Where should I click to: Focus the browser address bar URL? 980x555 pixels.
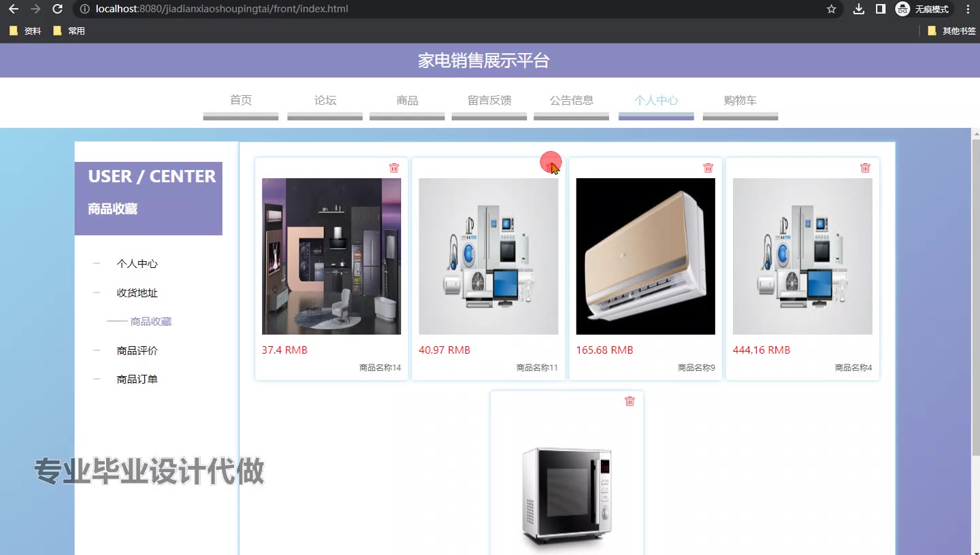click(222, 9)
